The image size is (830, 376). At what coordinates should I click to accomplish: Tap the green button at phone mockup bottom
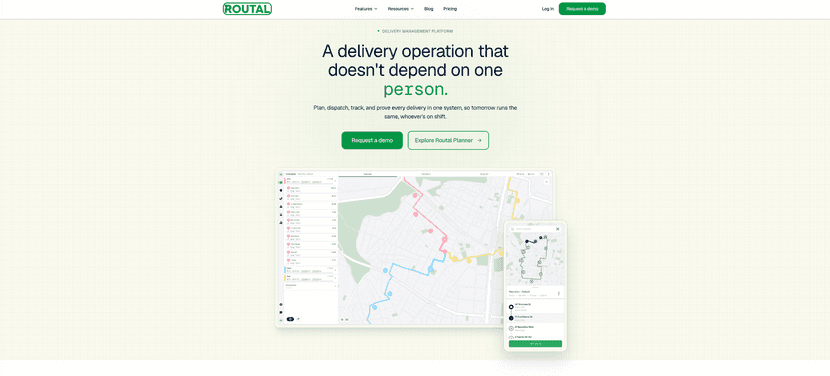535,344
